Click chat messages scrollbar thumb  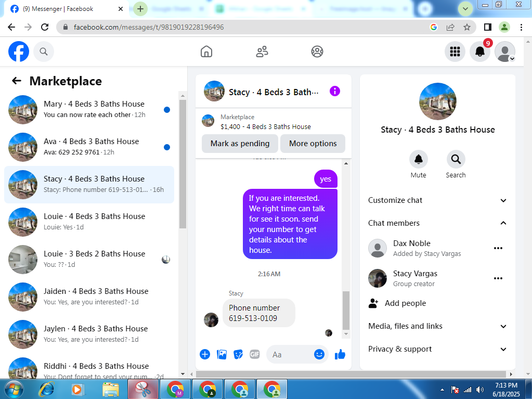[x=346, y=310]
